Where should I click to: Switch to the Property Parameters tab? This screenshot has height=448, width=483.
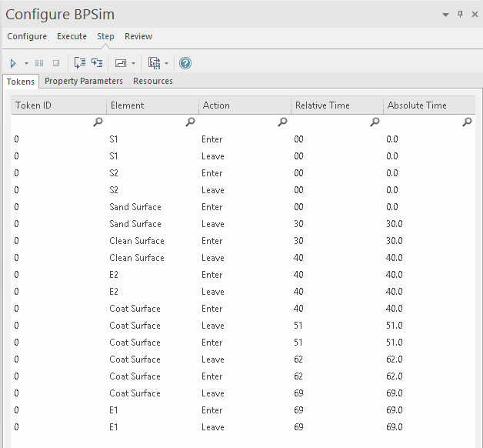[x=84, y=81]
